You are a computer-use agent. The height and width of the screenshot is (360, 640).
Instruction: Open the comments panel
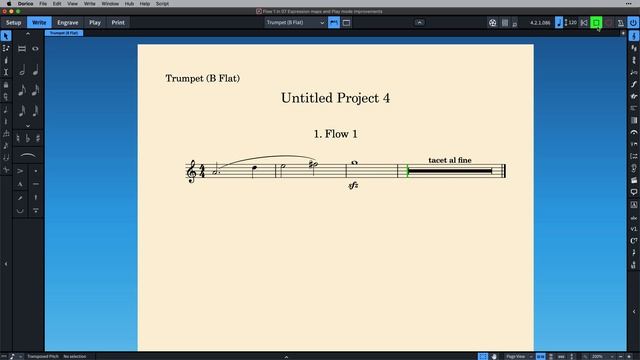tap(634, 192)
